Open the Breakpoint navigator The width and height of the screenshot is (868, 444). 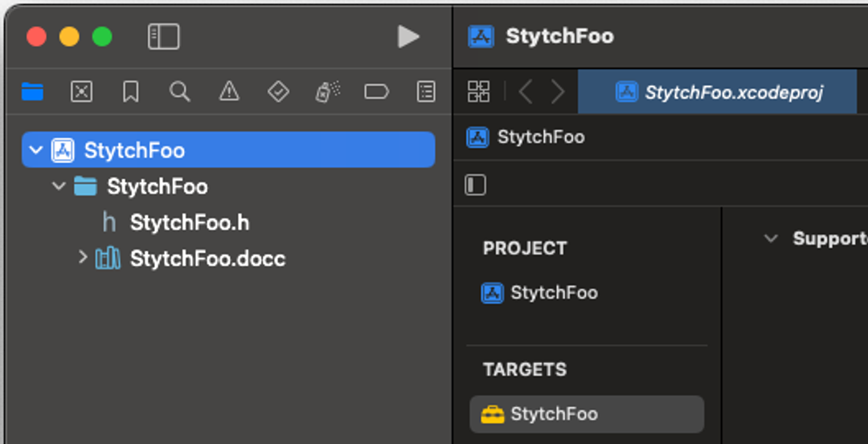376,92
